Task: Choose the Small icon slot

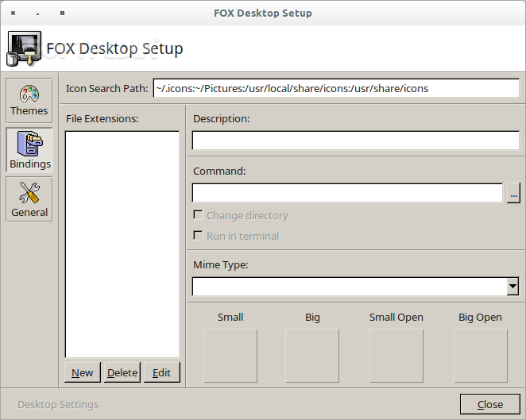Action: click(230, 356)
